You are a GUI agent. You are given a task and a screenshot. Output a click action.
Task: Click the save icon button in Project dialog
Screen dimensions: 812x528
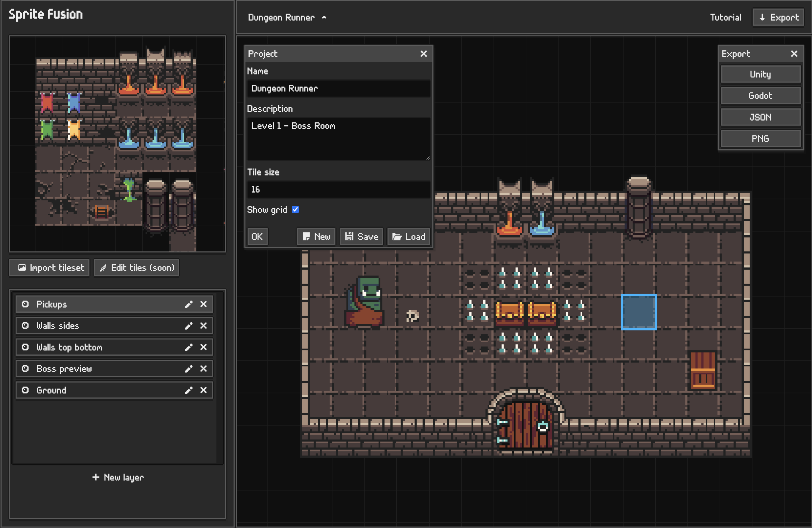pyautogui.click(x=362, y=236)
